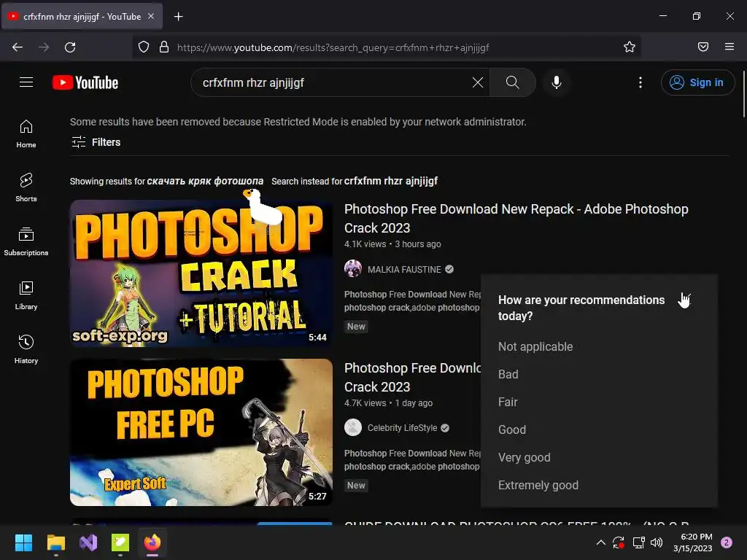The image size is (747, 560).
Task: Open a new browser tab
Action: pos(178,17)
